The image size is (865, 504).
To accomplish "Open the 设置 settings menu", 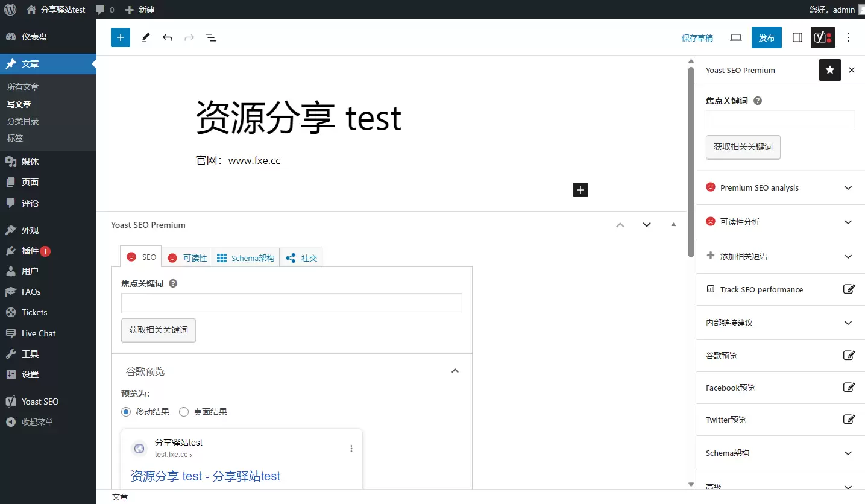I will click(x=48, y=374).
